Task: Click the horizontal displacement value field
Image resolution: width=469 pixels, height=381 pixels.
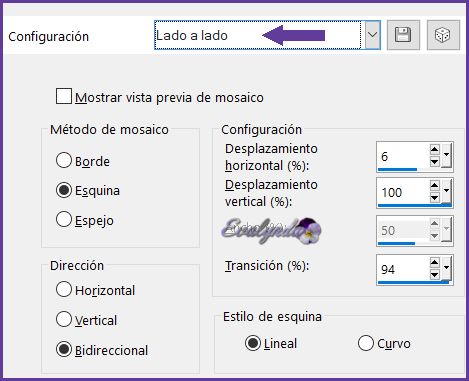Action: coord(403,156)
